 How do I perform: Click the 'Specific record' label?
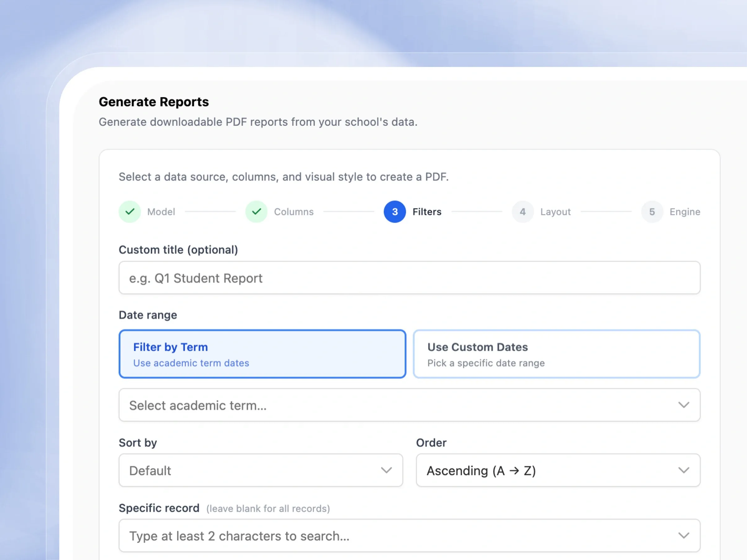[159, 508]
